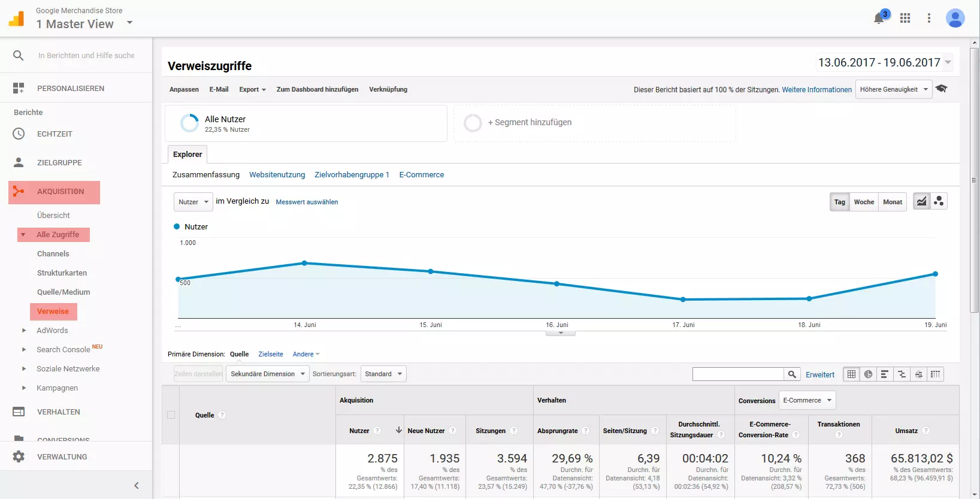Image resolution: width=980 pixels, height=499 pixels.
Task: Open the E-Commerce tab in Explorer
Action: [422, 175]
